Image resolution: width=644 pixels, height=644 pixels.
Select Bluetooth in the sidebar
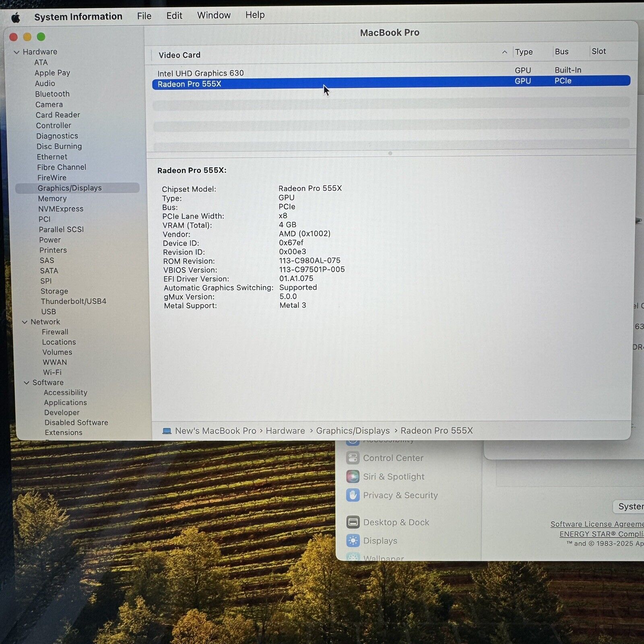(52, 94)
